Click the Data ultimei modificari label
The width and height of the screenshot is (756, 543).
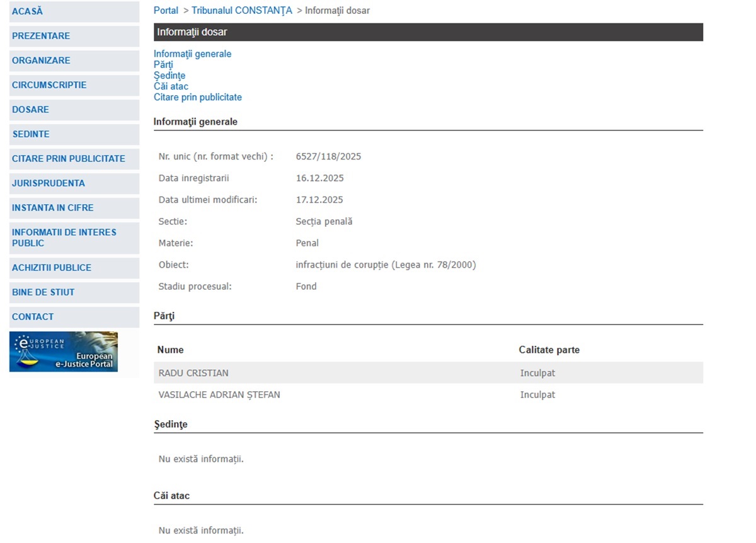click(208, 200)
